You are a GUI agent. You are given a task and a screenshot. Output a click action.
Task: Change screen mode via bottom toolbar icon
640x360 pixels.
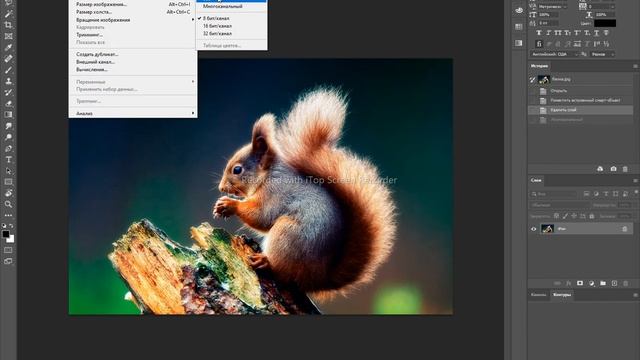8,261
